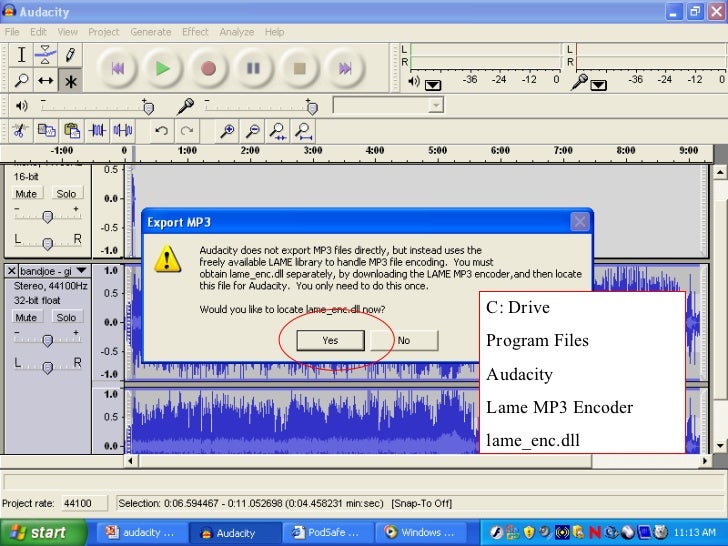Image resolution: width=728 pixels, height=546 pixels.
Task: Switch to Windows media taskbar item
Action: coord(421,532)
